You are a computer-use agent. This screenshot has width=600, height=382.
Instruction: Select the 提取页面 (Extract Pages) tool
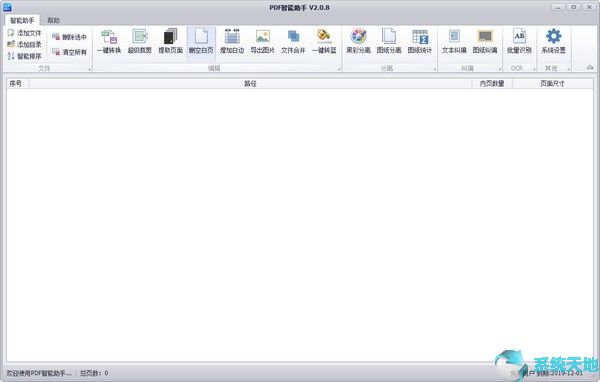(x=170, y=42)
